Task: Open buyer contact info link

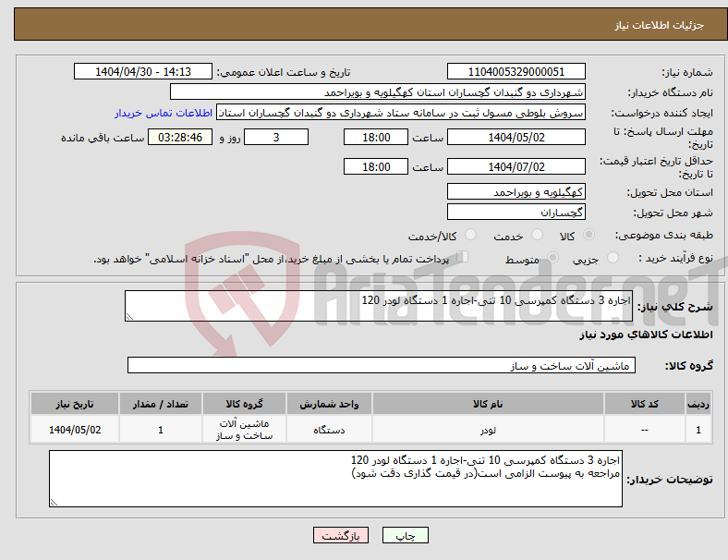Action: click(164, 113)
